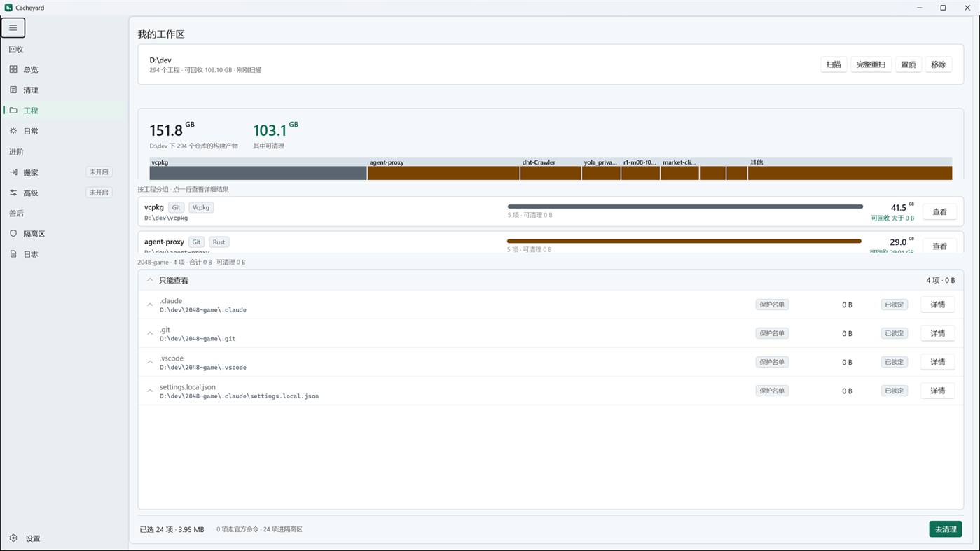
Task: Open 详情 for settings.local.json
Action: tap(937, 391)
